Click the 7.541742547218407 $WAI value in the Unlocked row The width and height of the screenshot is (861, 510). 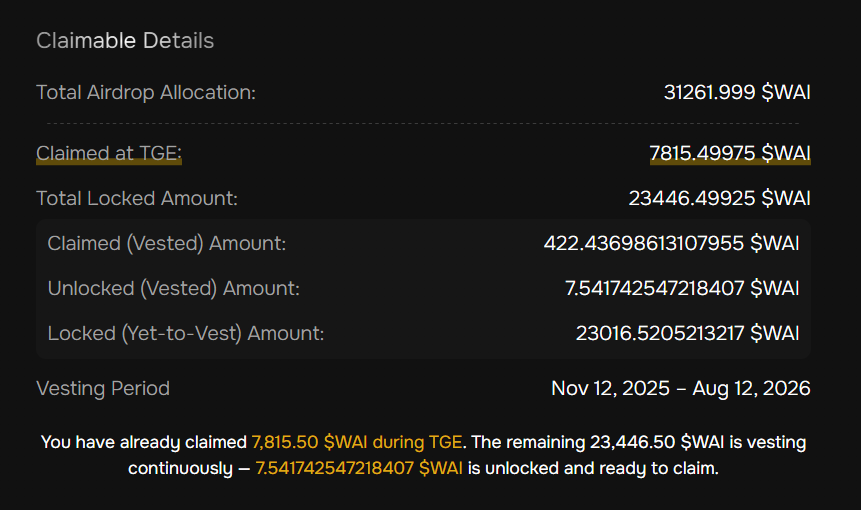tap(682, 288)
